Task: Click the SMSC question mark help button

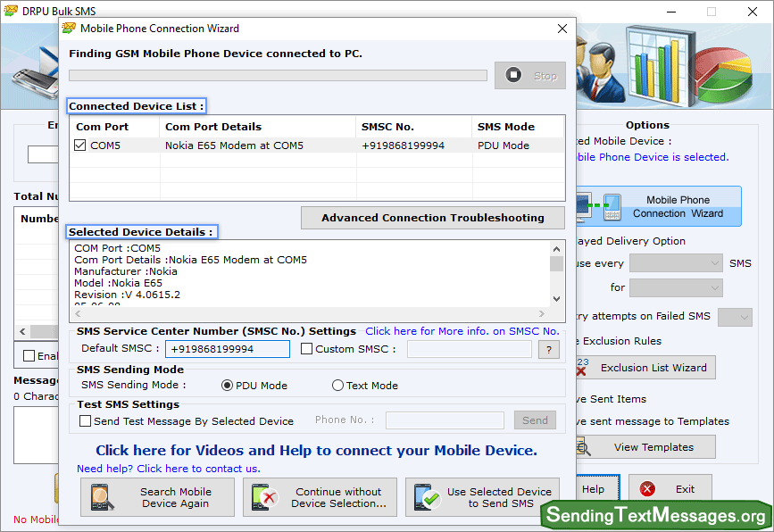Action: click(549, 349)
